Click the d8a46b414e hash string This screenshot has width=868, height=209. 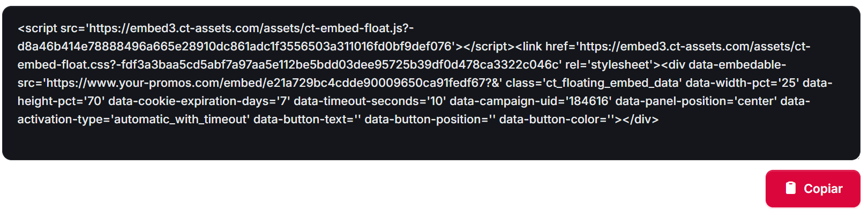point(236,47)
